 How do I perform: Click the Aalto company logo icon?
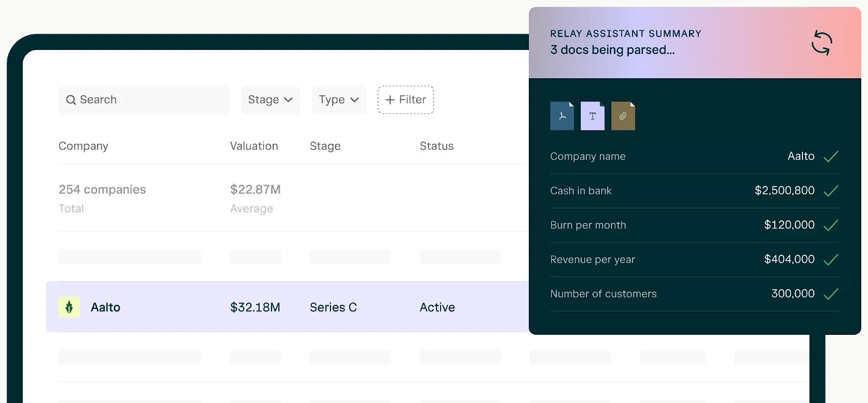[69, 307]
